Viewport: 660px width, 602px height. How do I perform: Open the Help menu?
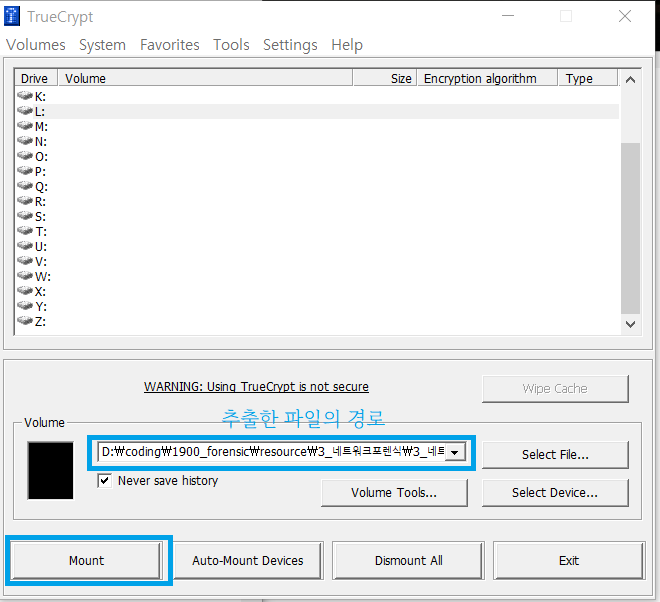[x=347, y=45]
